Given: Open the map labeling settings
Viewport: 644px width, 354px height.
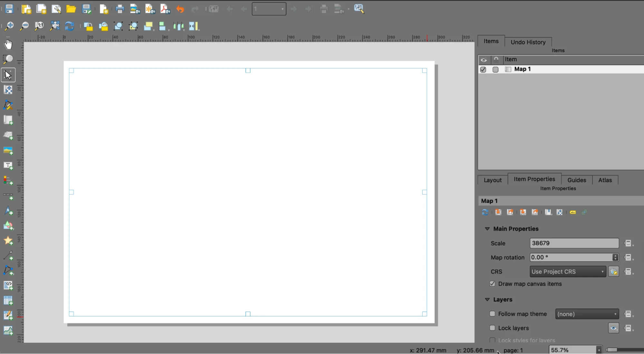Looking at the screenshot, I should coord(573,212).
